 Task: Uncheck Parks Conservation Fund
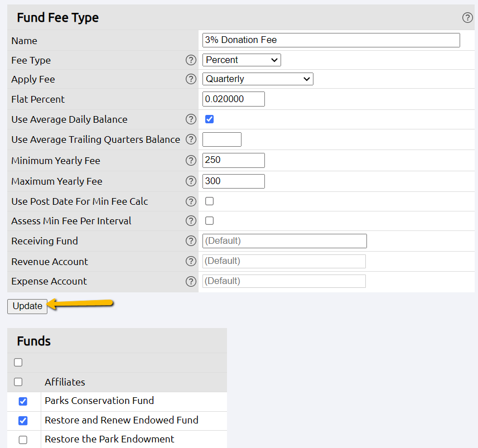pyautogui.click(x=23, y=401)
